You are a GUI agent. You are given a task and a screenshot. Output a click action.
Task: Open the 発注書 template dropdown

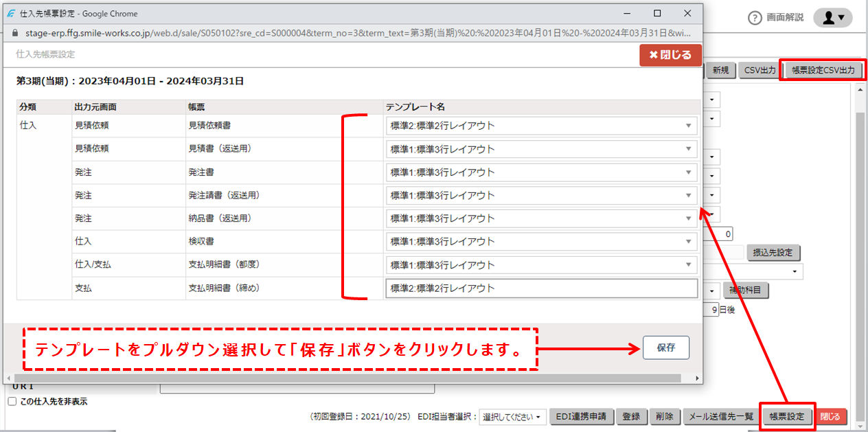(690, 172)
